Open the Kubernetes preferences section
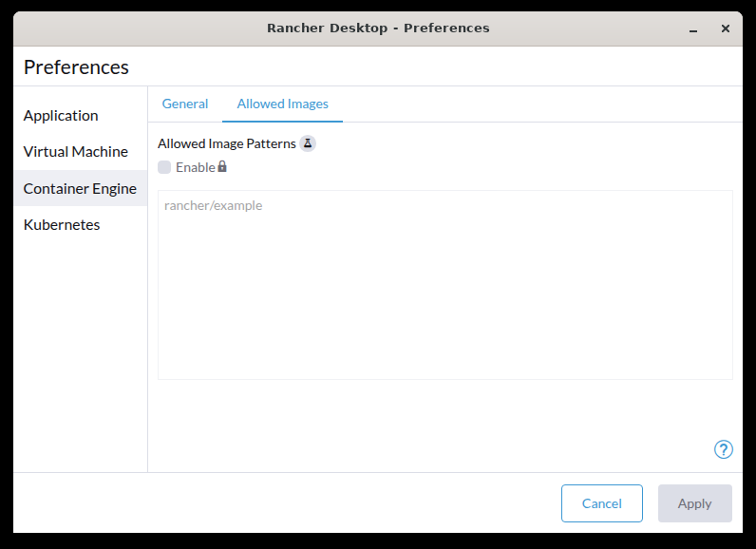 62,224
